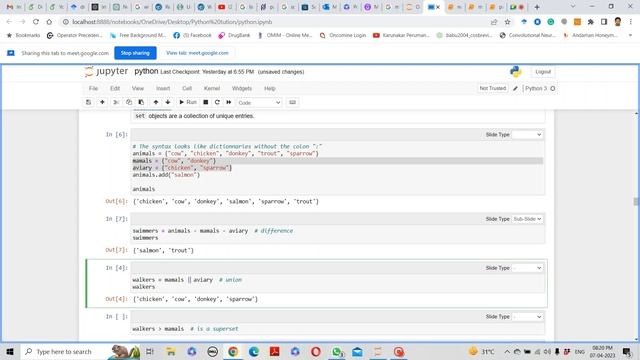Move selected cell up arrow

(x=156, y=102)
